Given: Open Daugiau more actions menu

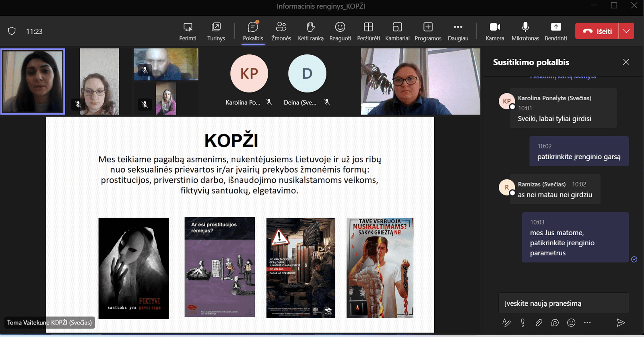Looking at the screenshot, I should click(x=458, y=31).
